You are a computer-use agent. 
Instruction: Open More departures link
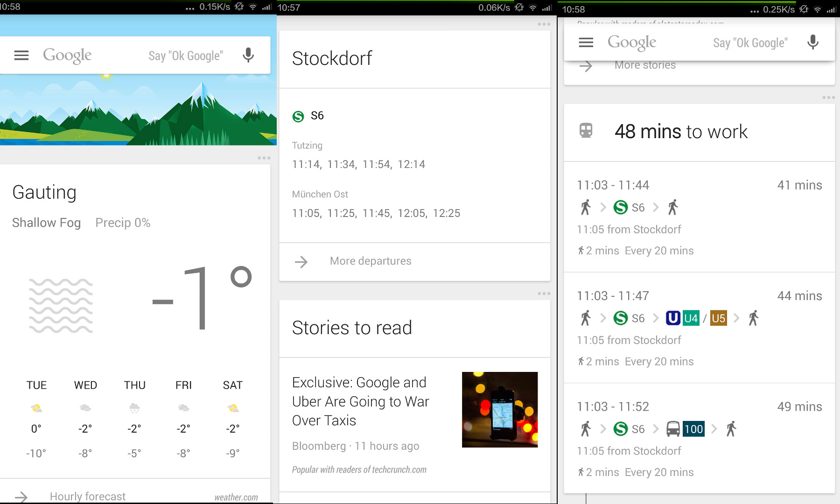point(371,261)
